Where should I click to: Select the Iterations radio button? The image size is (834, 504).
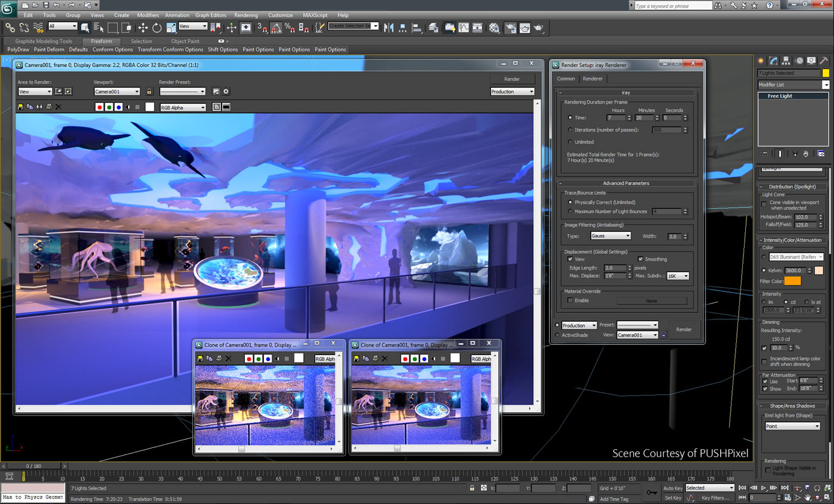pos(570,130)
